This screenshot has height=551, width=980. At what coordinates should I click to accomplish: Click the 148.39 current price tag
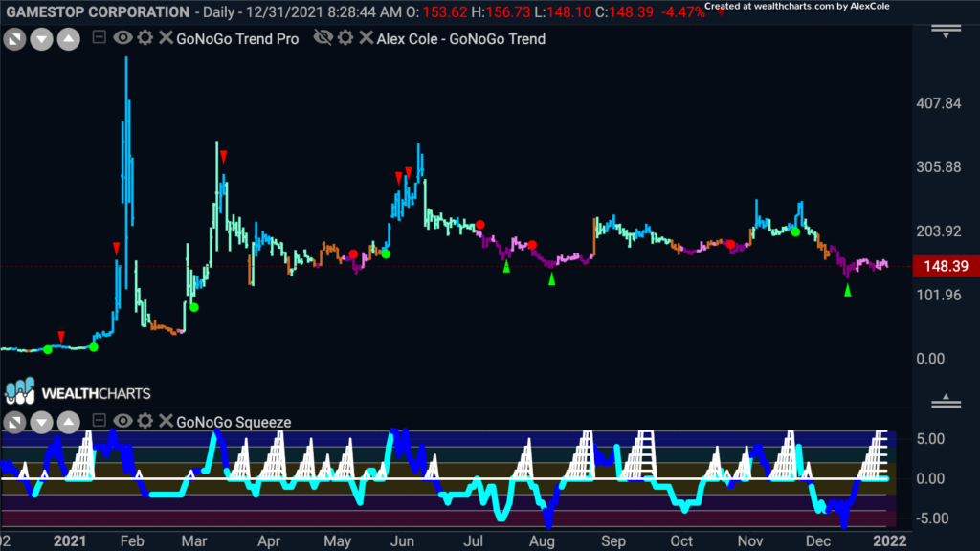(x=946, y=266)
